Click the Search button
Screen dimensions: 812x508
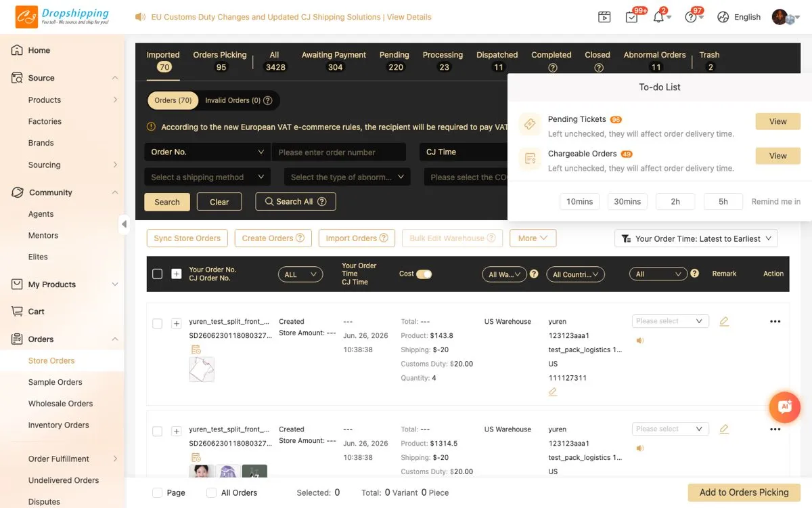click(x=167, y=202)
